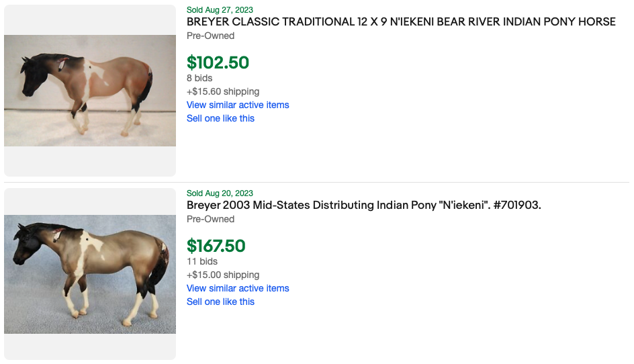Screen dimensions: 634x364
Task: Click the 8 bids text
Action: click(x=199, y=78)
